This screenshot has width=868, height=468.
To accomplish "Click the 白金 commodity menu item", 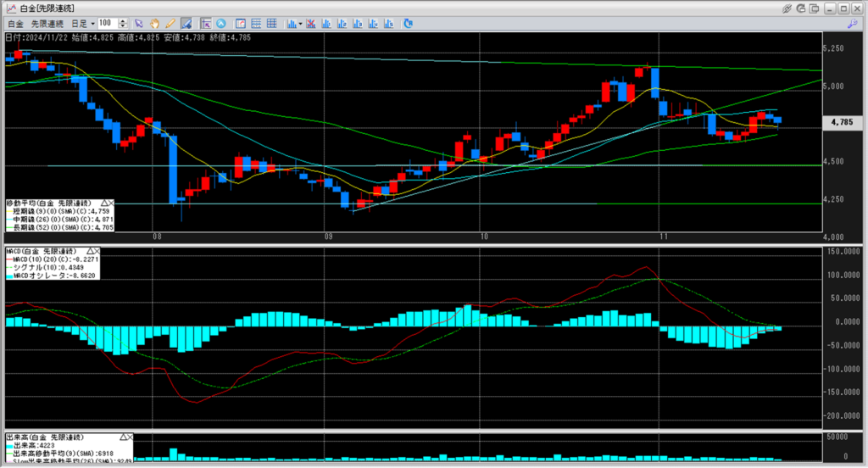I will pyautogui.click(x=15, y=23).
